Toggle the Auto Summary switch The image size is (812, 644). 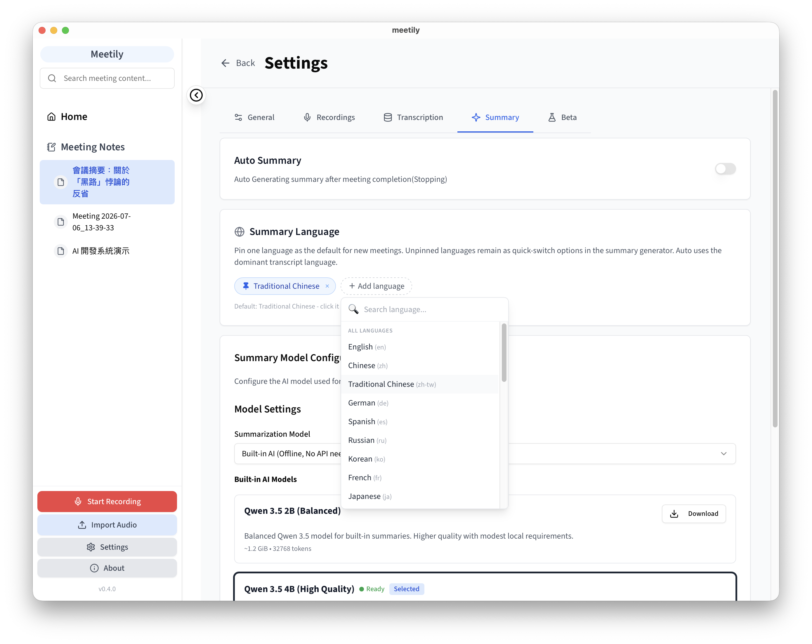[x=725, y=169]
